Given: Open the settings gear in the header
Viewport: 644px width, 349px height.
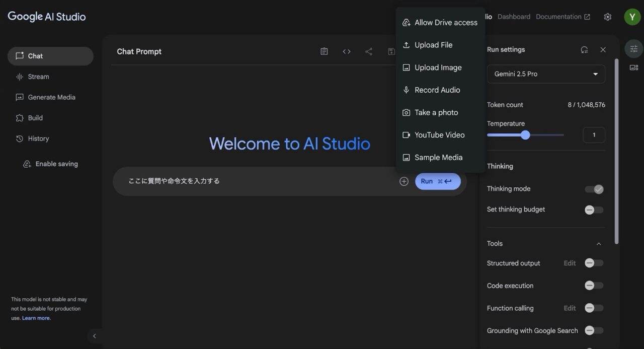Looking at the screenshot, I should tap(608, 17).
